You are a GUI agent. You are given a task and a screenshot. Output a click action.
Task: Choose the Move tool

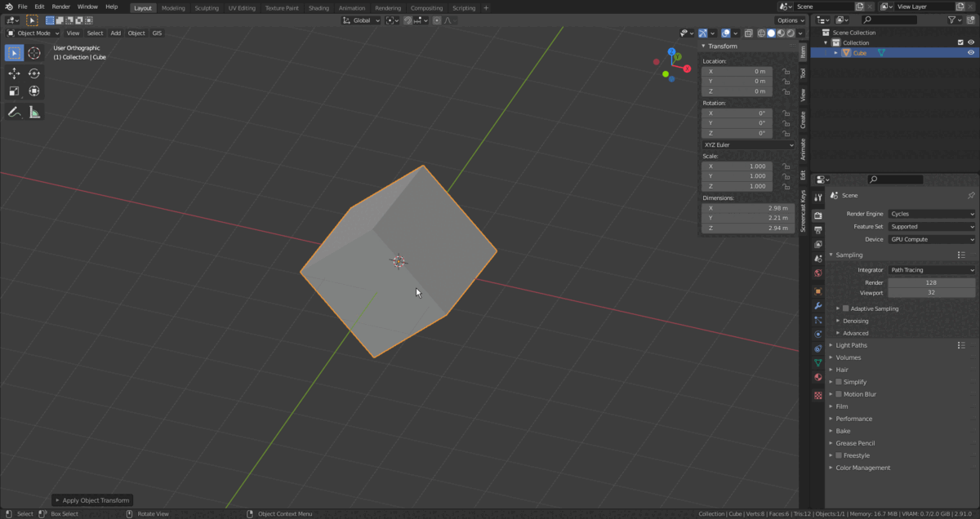14,73
